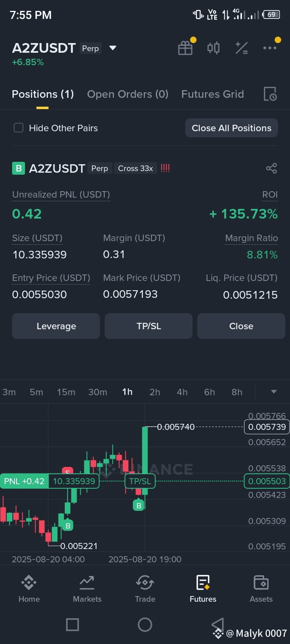The height and width of the screenshot is (644, 290).
Task: Tap the red S sell marker on chart
Action: point(67,471)
